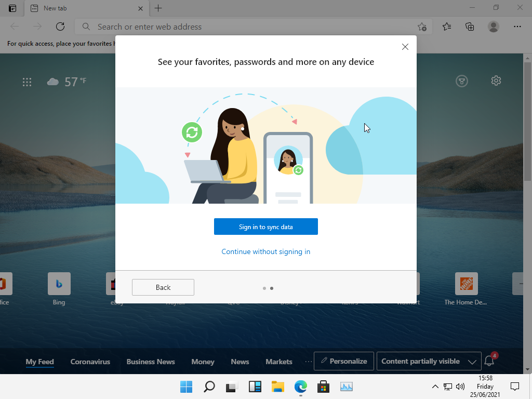Select the Coronavirus feed tab

pos(90,362)
